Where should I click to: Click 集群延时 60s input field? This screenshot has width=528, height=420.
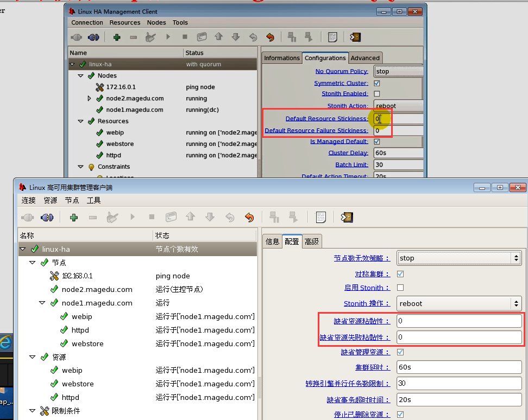pos(459,367)
